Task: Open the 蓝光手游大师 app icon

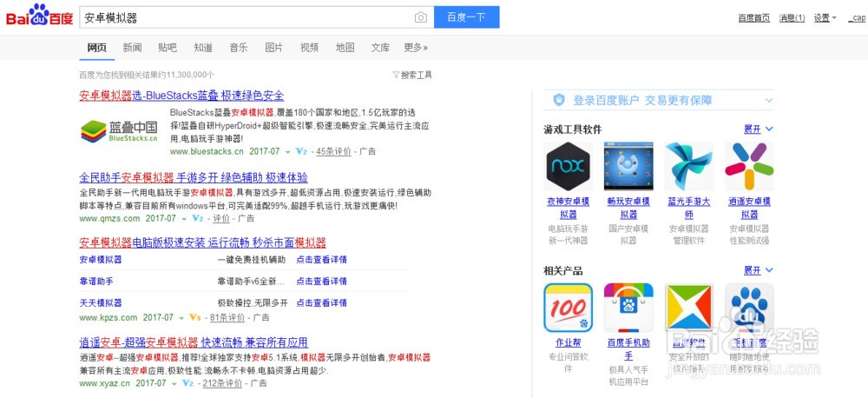Action: coord(688,166)
